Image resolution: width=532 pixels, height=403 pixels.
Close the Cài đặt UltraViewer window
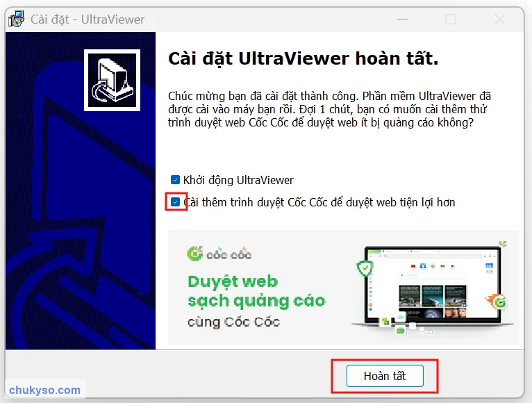(x=499, y=19)
